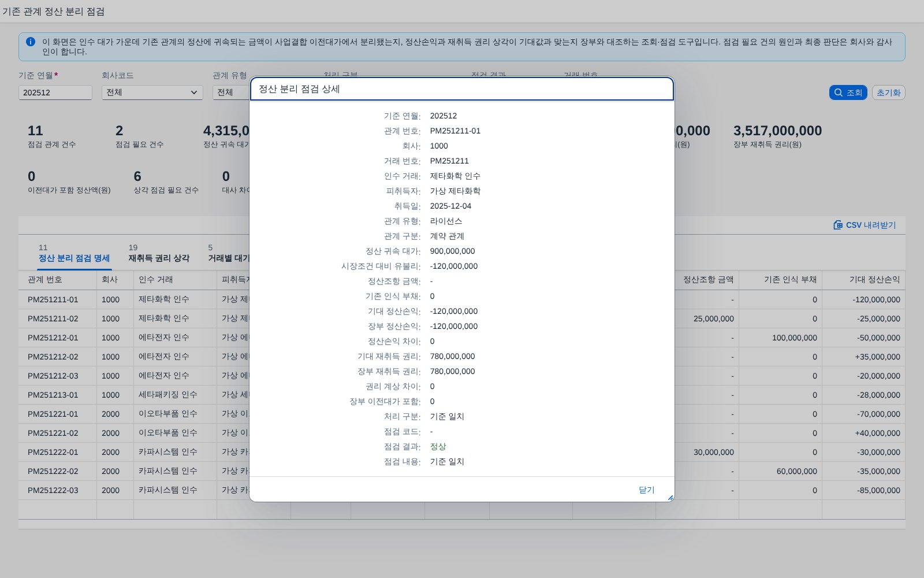
Task: Click the 조회 search button
Action: [848, 92]
